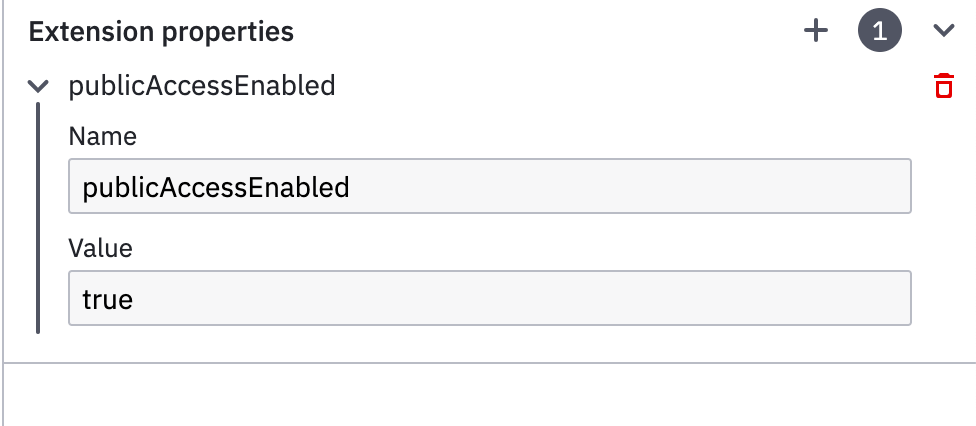The image size is (976, 426).
Task: Click the property count badge
Action: [x=880, y=30]
